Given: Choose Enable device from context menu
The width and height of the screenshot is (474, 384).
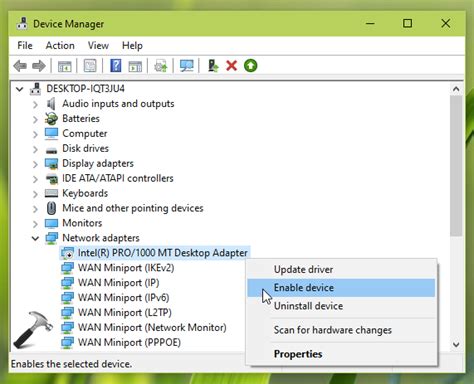Looking at the screenshot, I should 341,287.
